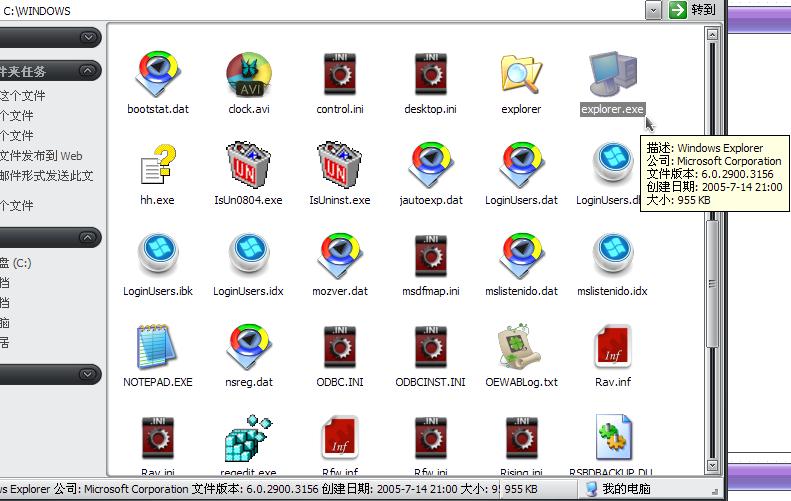
Task: Click the 这个文件 task link
Action: [23, 95]
